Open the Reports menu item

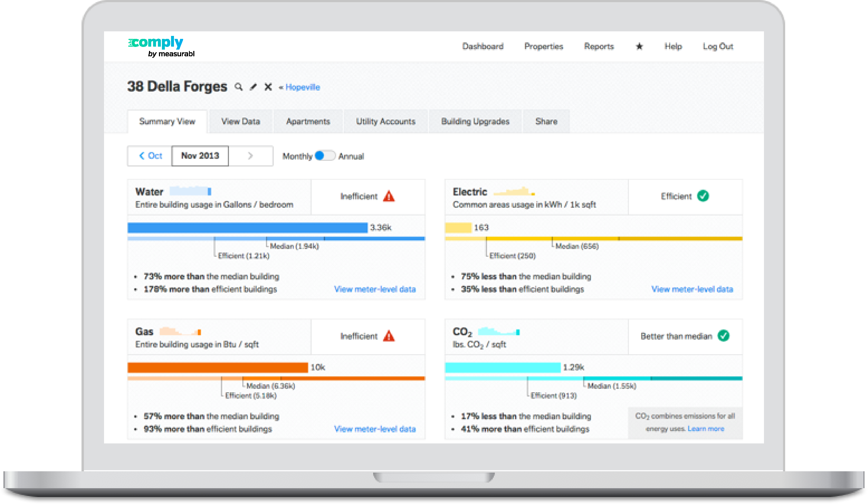point(599,46)
